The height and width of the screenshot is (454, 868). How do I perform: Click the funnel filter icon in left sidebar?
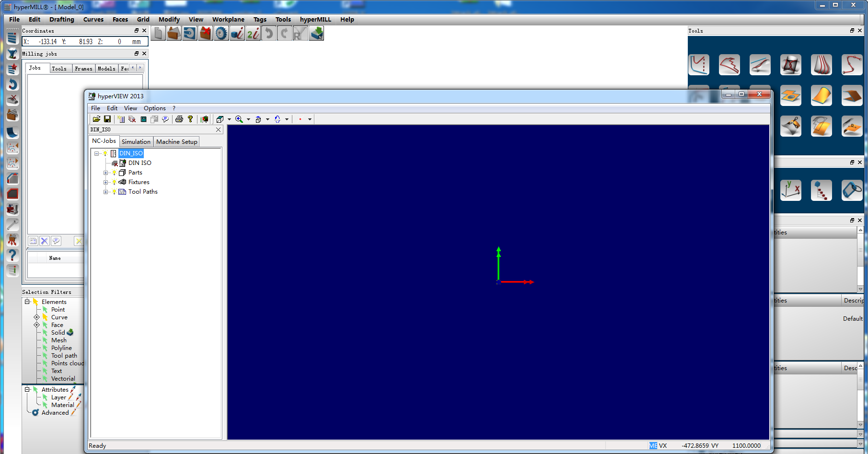[12, 54]
